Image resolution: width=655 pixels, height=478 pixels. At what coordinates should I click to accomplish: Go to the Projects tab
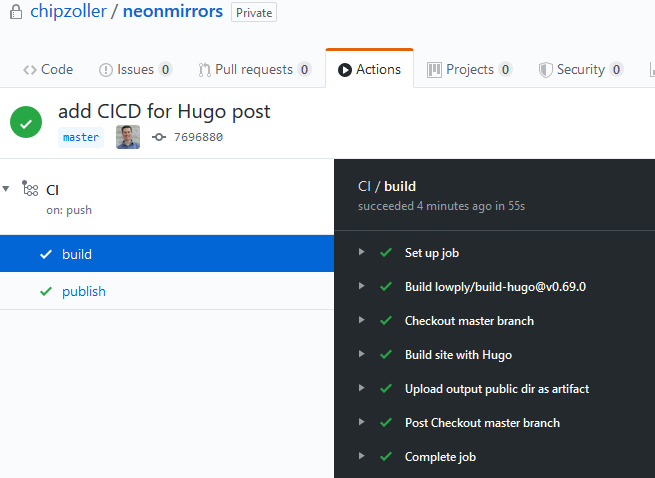point(469,69)
